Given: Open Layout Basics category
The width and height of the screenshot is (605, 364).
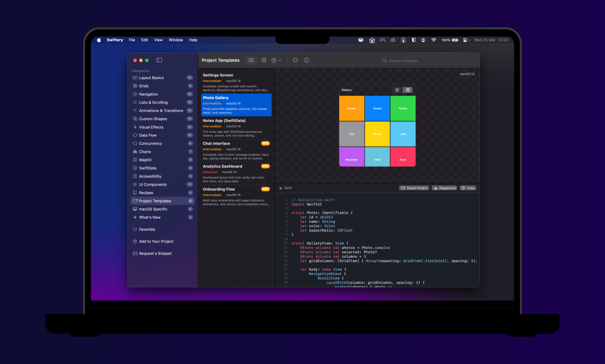Looking at the screenshot, I should [x=162, y=78].
